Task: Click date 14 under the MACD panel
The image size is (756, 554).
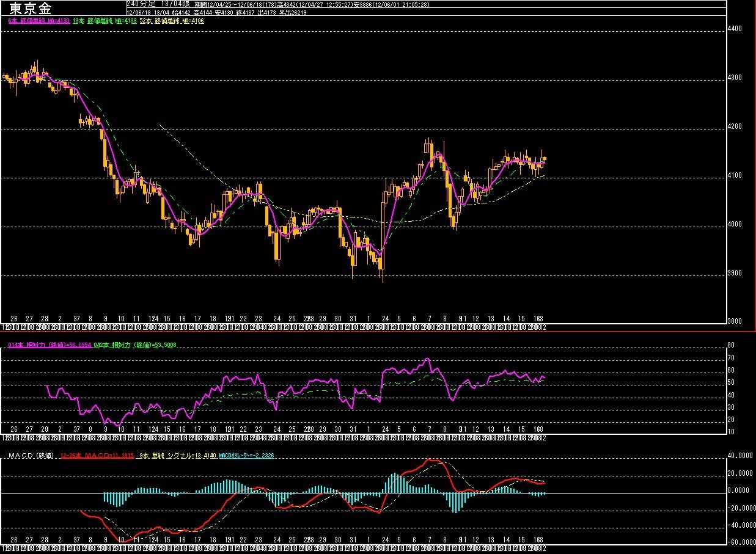Action: coord(507,540)
